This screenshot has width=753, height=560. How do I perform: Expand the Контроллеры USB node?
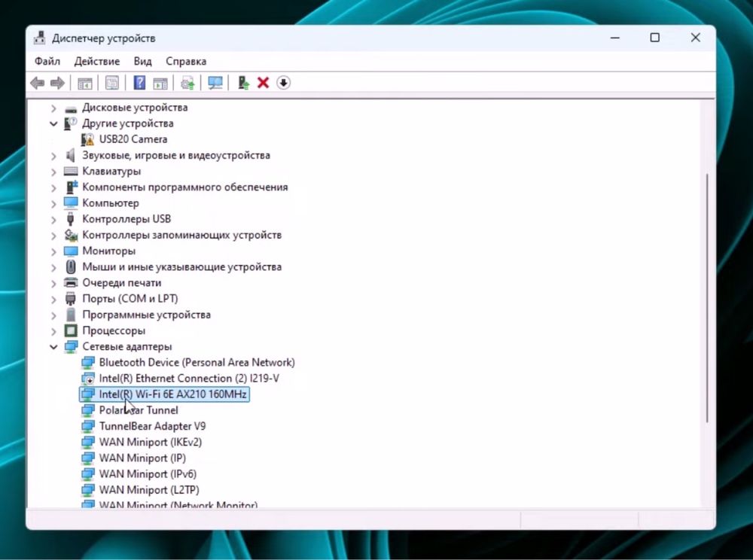(x=53, y=220)
